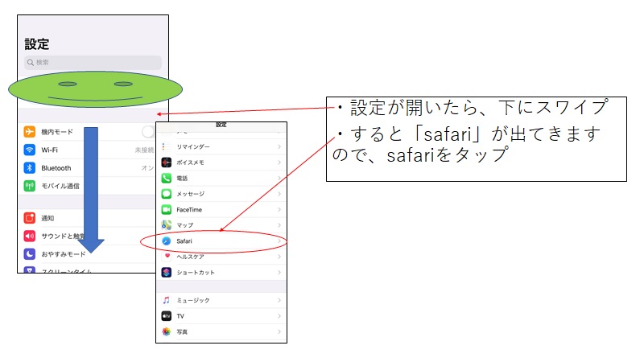Tap the green 電話 phone icon
The image size is (644, 362).
167,178
